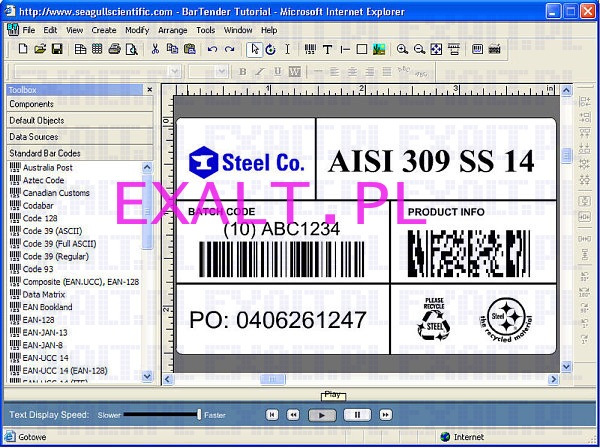
Task: Select the arrow pointer tool
Action: pyautogui.click(x=254, y=50)
